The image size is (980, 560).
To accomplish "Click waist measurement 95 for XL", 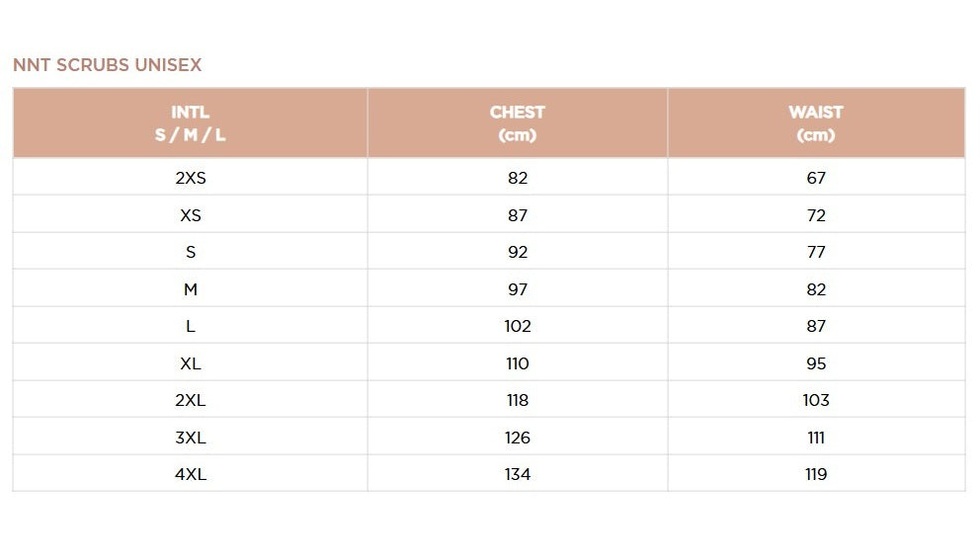I will point(816,363).
